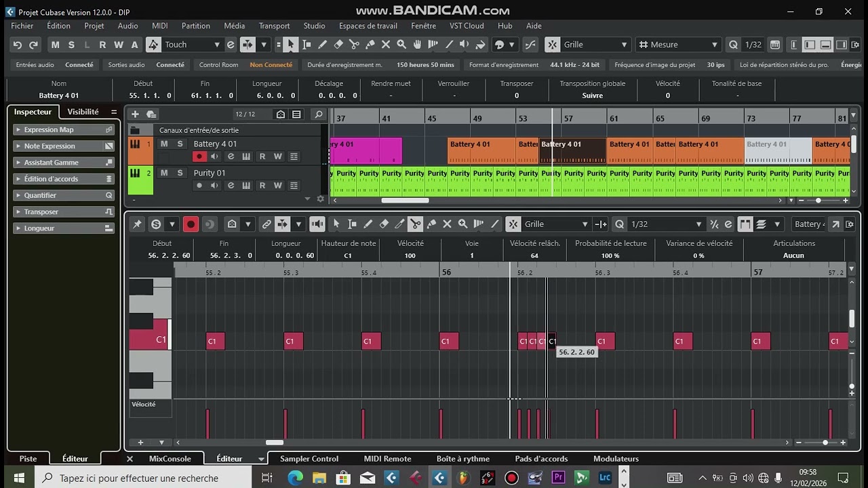Click the C1 piano key
Image resolution: width=868 pixels, height=488 pixels.
click(x=149, y=335)
